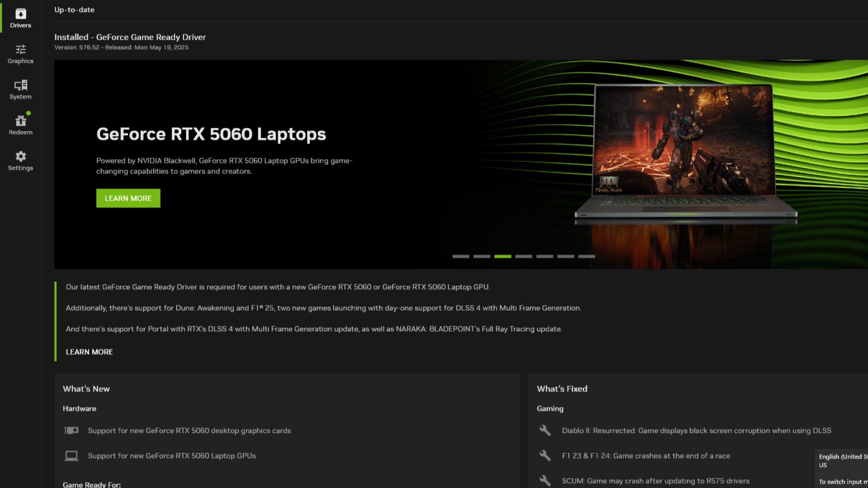Select fifth carousel slide indicator

tap(545, 256)
